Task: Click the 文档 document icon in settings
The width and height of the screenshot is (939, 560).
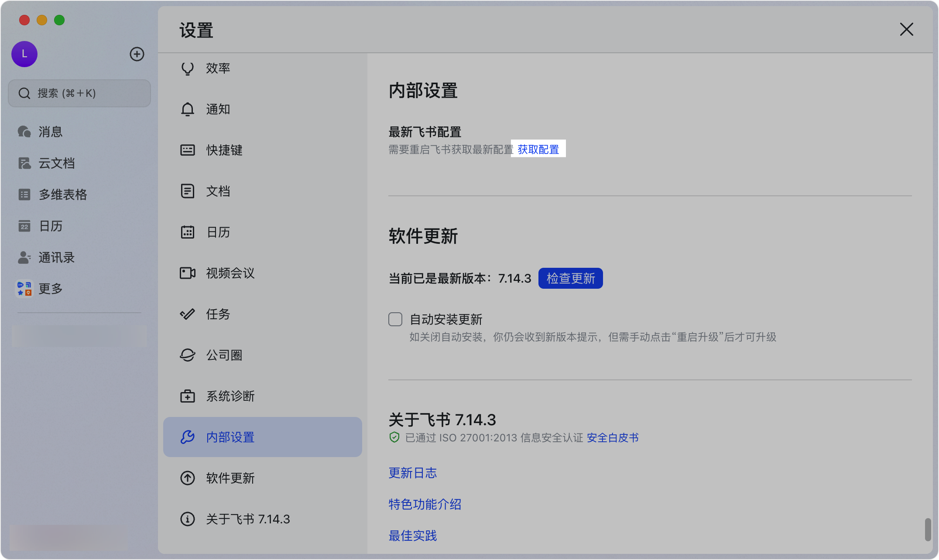Action: 188,191
